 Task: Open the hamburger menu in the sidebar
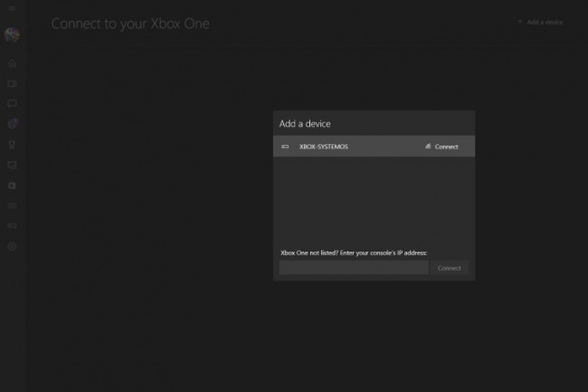click(x=12, y=8)
